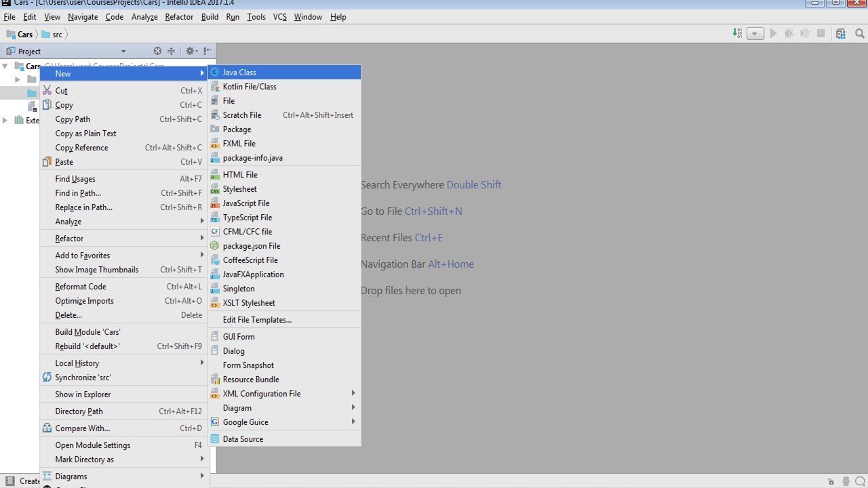868x488 pixels.
Task: Click the Hide Project panel icon
Action: point(208,51)
